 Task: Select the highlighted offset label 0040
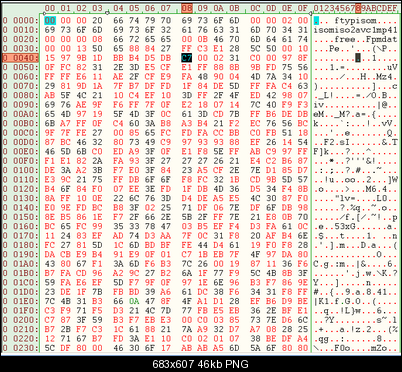(20, 58)
